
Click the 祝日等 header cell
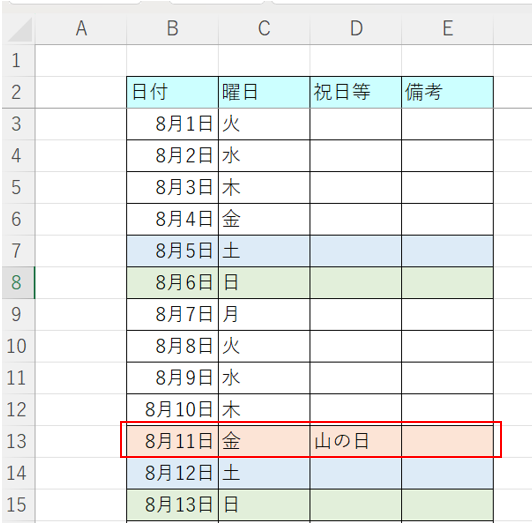pos(356,93)
